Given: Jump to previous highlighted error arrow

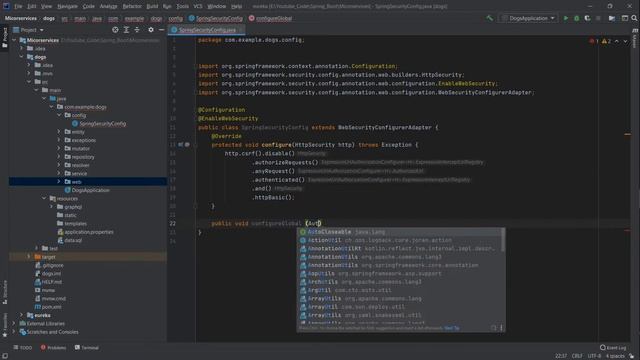Looking at the screenshot, I should pyautogui.click(x=617, y=41).
